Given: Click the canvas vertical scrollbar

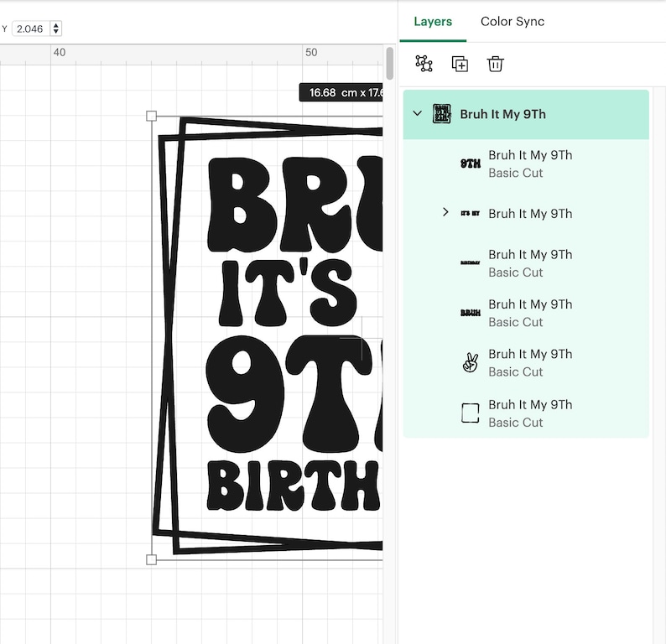Looking at the screenshot, I should pyautogui.click(x=389, y=63).
